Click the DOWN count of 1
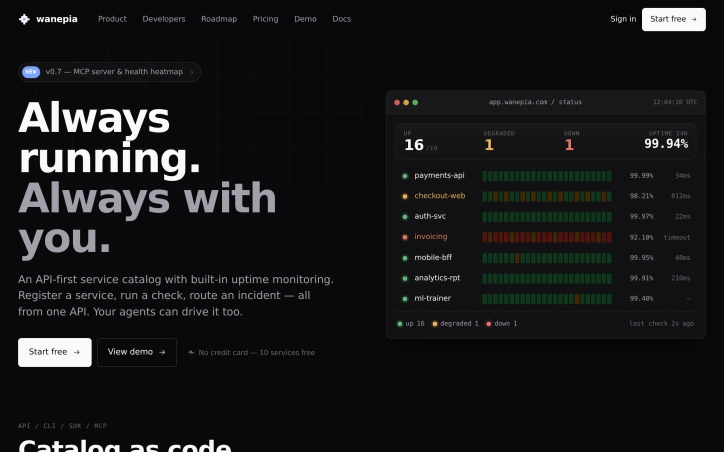This screenshot has height=452, width=724. pyautogui.click(x=569, y=145)
